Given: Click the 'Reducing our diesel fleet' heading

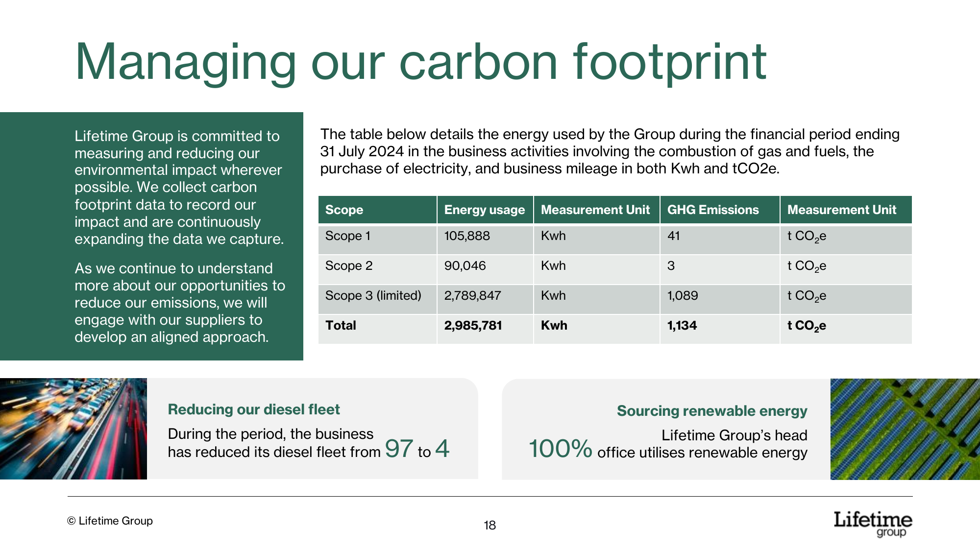Looking at the screenshot, I should (254, 409).
